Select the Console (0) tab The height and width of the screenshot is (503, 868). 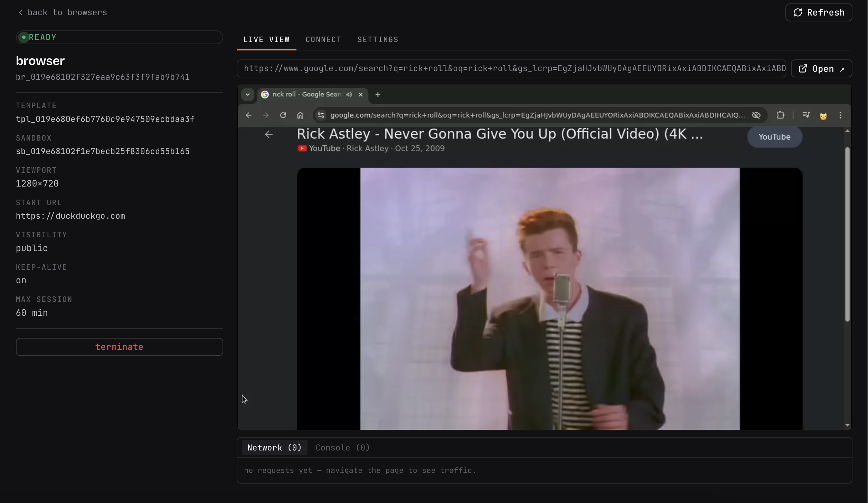click(342, 448)
